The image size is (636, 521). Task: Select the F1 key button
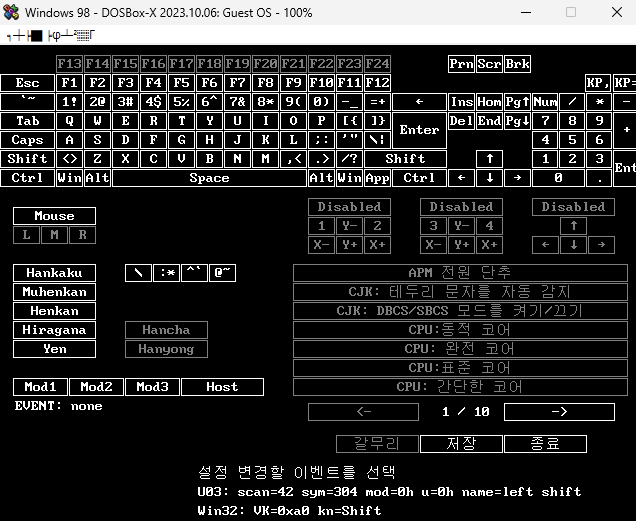tap(69, 83)
